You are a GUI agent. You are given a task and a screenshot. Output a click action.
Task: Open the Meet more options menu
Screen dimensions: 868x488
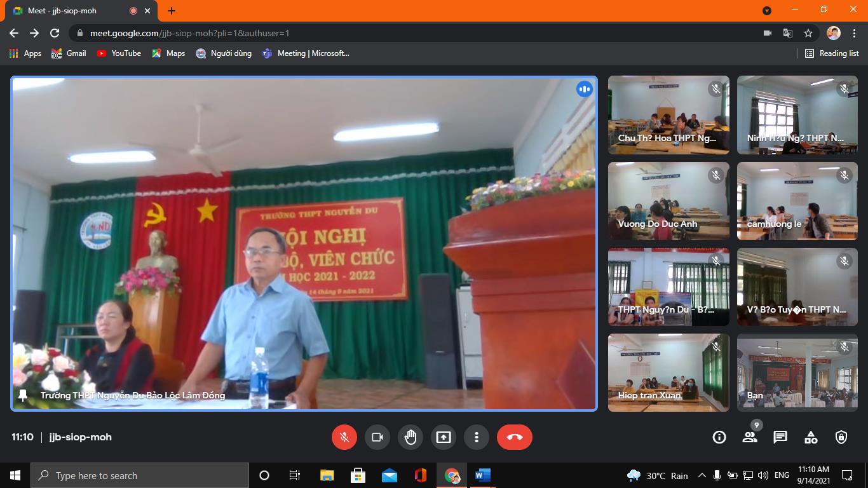[x=477, y=437]
